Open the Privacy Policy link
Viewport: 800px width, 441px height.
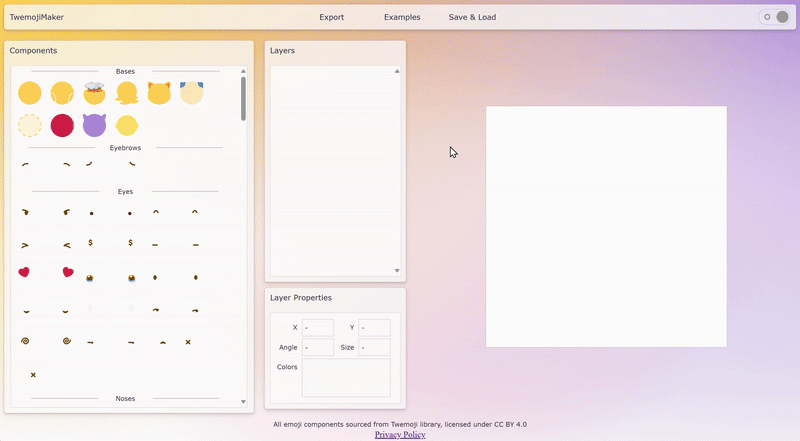pyautogui.click(x=400, y=435)
